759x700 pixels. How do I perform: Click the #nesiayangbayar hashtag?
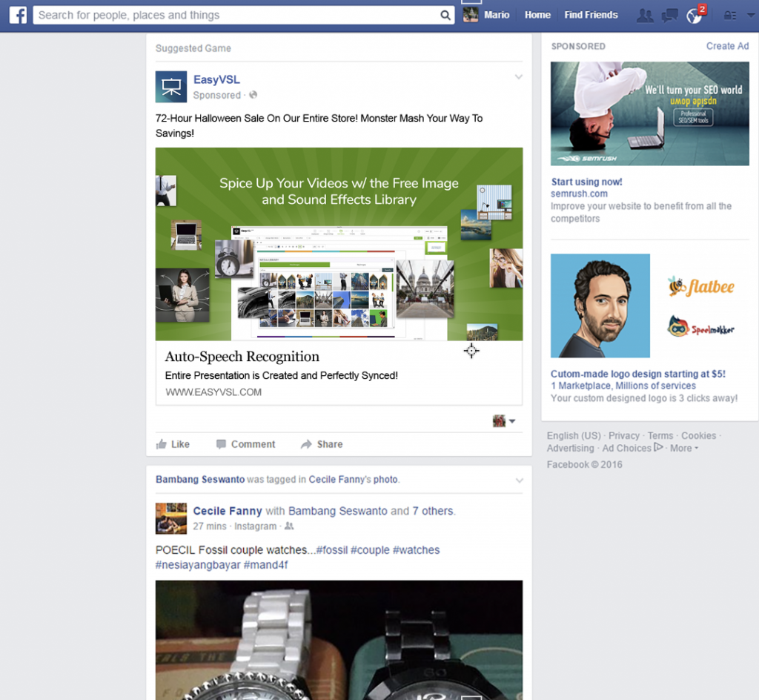point(198,565)
